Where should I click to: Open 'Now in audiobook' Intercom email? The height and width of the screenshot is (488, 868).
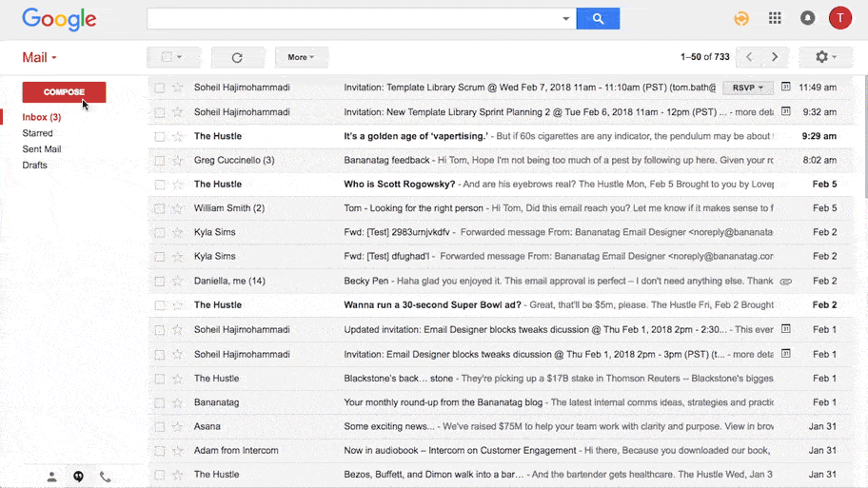tap(500, 451)
